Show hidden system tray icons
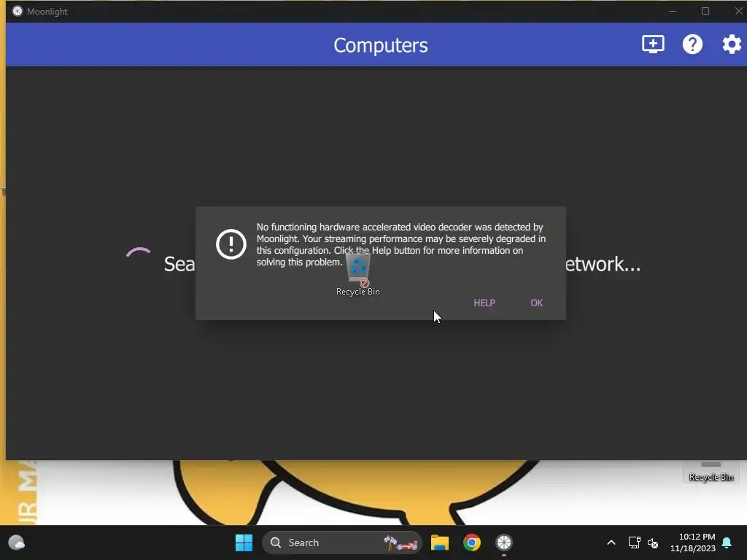 611,542
